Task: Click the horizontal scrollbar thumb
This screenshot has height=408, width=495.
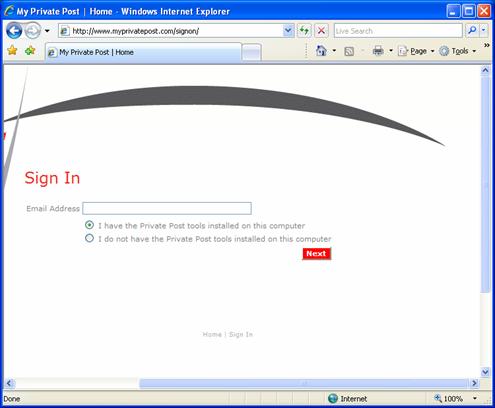Action: point(304,383)
